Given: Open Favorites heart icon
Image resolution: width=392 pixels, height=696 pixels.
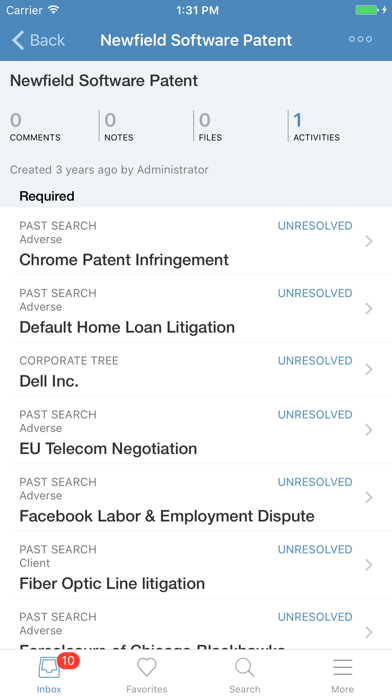Looking at the screenshot, I should pos(147,667).
